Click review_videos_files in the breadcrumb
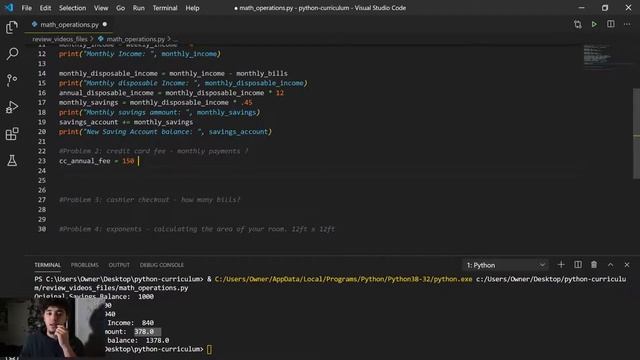This screenshot has height=360, width=640. [x=60, y=39]
